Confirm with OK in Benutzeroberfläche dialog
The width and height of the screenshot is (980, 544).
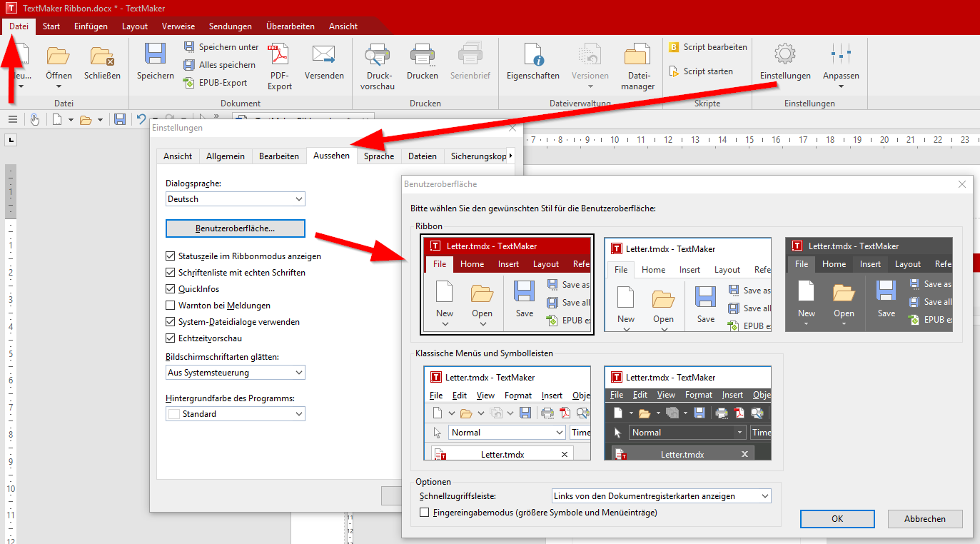837,519
